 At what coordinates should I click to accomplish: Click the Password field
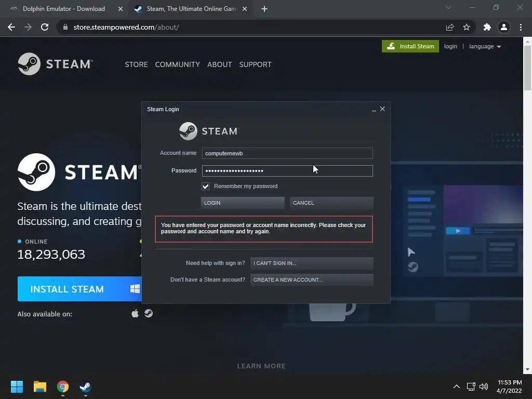(287, 170)
